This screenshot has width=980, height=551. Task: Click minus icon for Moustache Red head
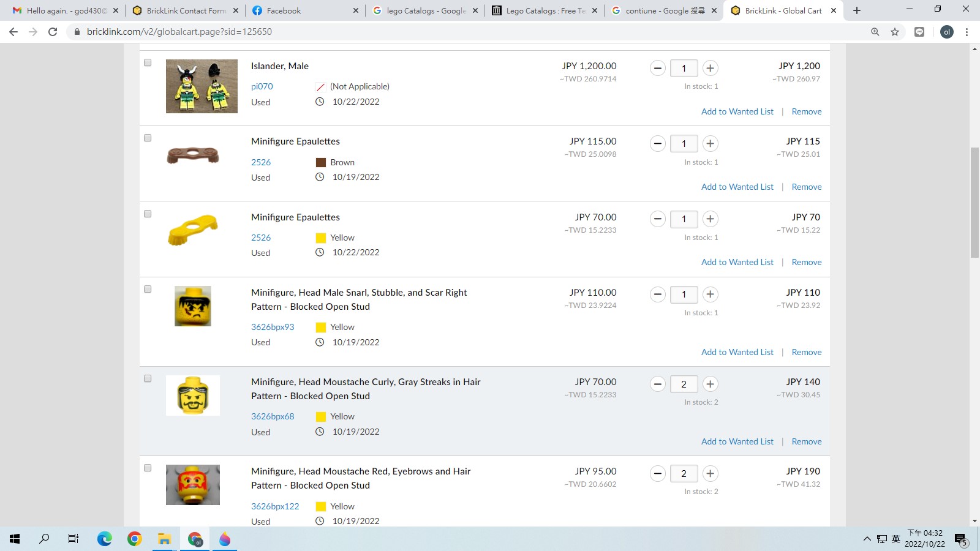[x=658, y=473]
